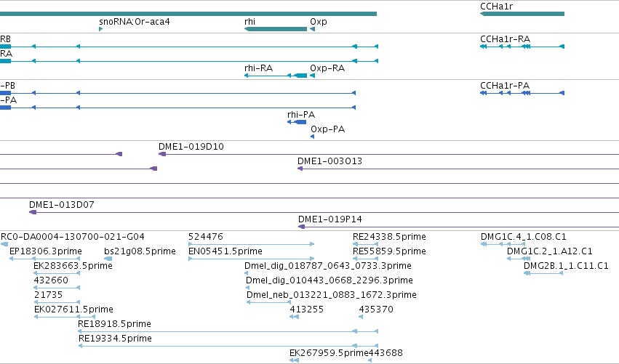This screenshot has width=619, height=364.
Task: Click the CCHa1r-PA protein label
Action: (x=505, y=86)
